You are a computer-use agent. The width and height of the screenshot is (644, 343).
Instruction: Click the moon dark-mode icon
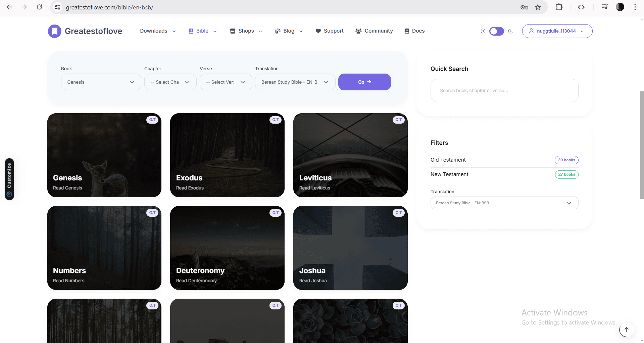point(510,31)
